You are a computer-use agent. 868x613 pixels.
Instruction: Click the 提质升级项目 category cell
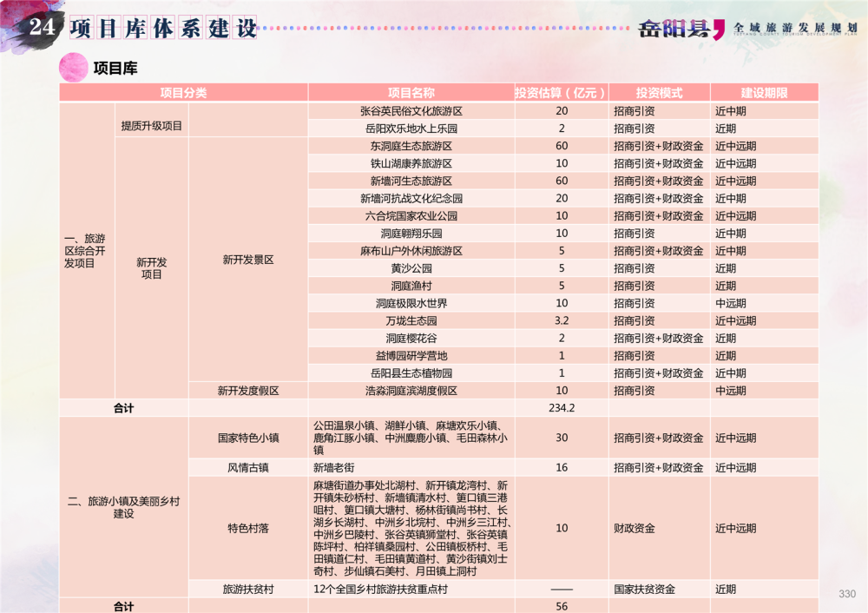pos(151,126)
